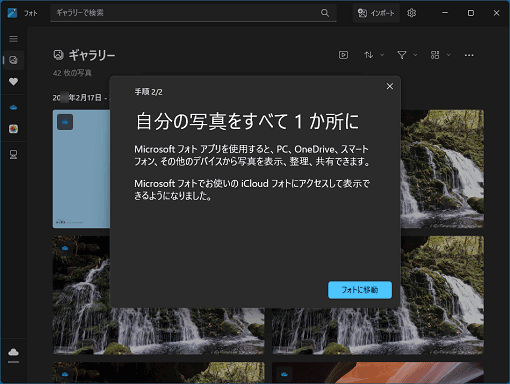This screenshot has height=384, width=510.
Task: Minimize the Photos window
Action: pyautogui.click(x=445, y=13)
